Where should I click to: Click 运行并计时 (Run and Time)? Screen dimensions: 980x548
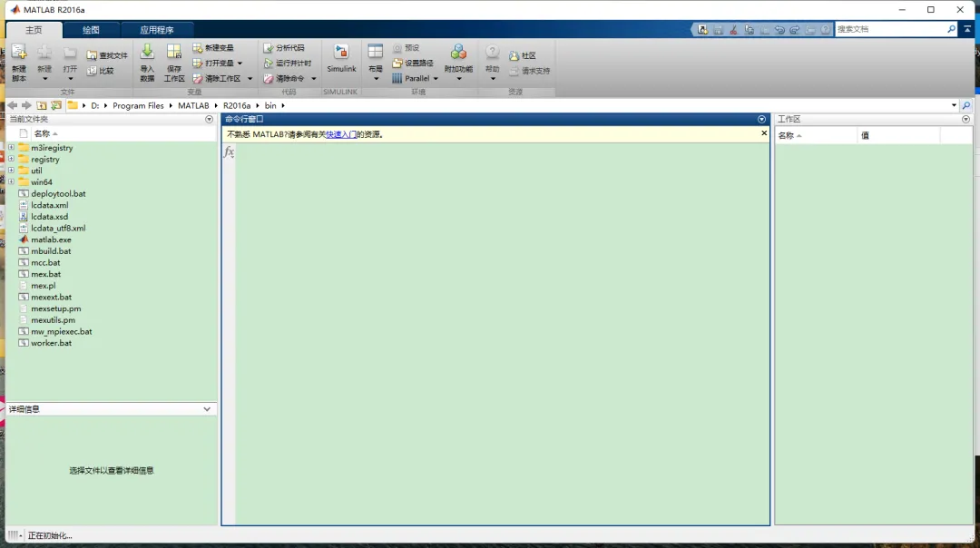pos(288,64)
